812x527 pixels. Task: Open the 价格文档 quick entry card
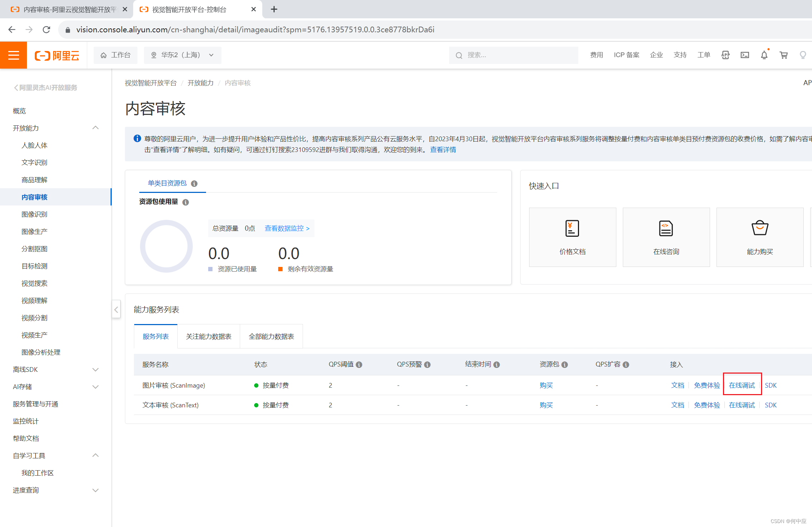tap(572, 237)
